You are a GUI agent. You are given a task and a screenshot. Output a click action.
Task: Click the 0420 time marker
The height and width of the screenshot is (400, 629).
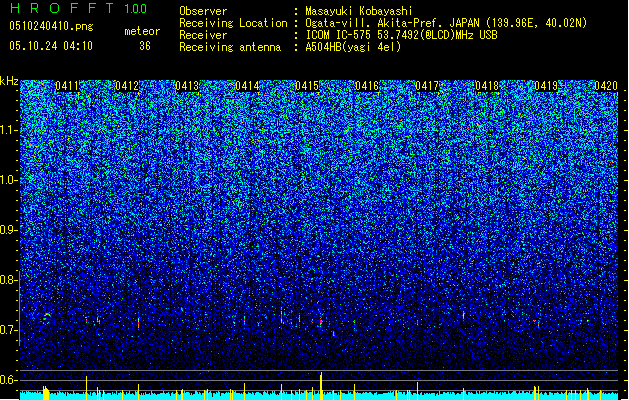606,86
